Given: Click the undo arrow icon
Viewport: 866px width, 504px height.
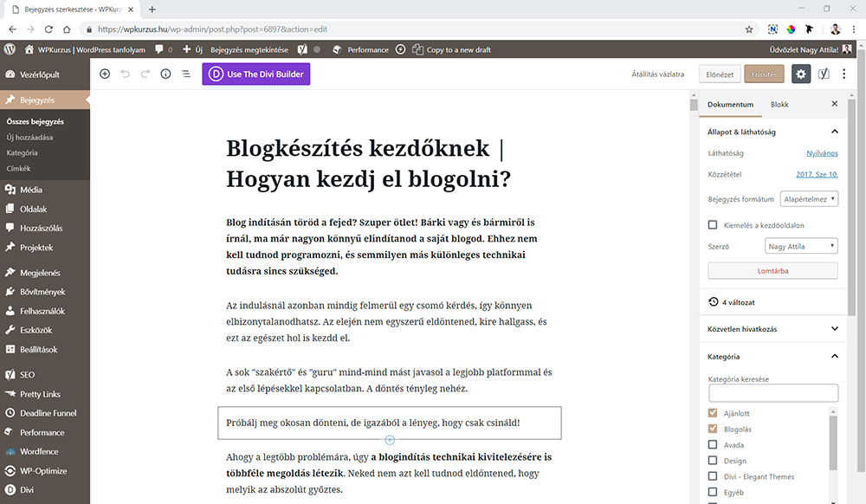Looking at the screenshot, I should (x=125, y=74).
